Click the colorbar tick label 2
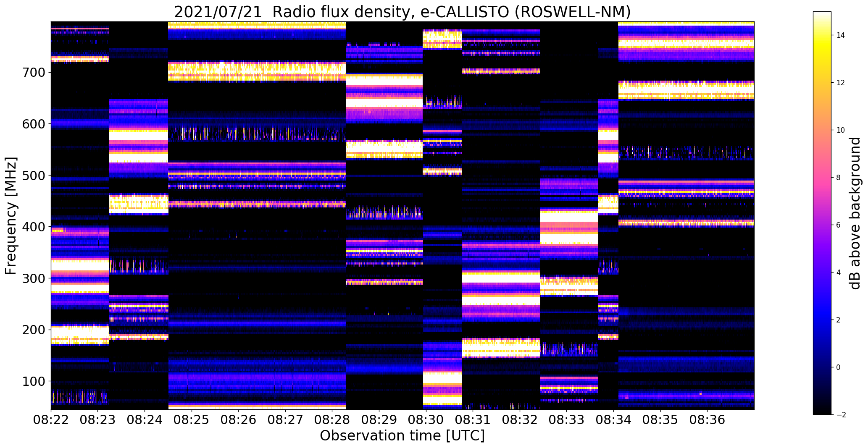 click(839, 320)
